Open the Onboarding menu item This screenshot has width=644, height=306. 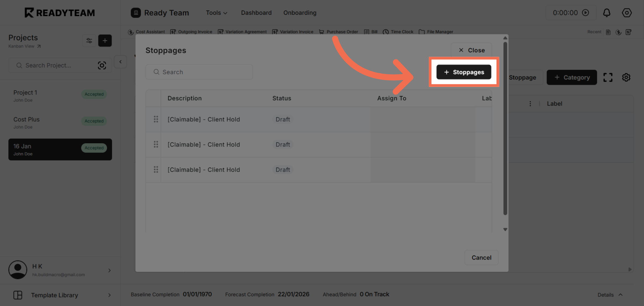pyautogui.click(x=300, y=13)
